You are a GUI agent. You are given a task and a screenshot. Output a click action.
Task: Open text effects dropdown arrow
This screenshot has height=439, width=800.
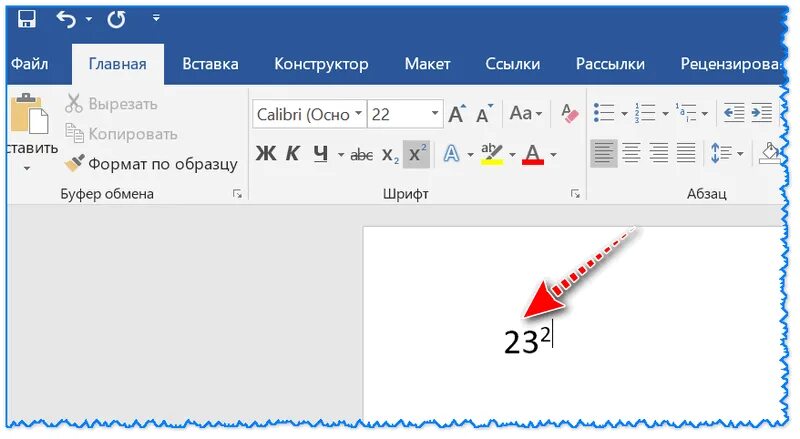point(470,154)
